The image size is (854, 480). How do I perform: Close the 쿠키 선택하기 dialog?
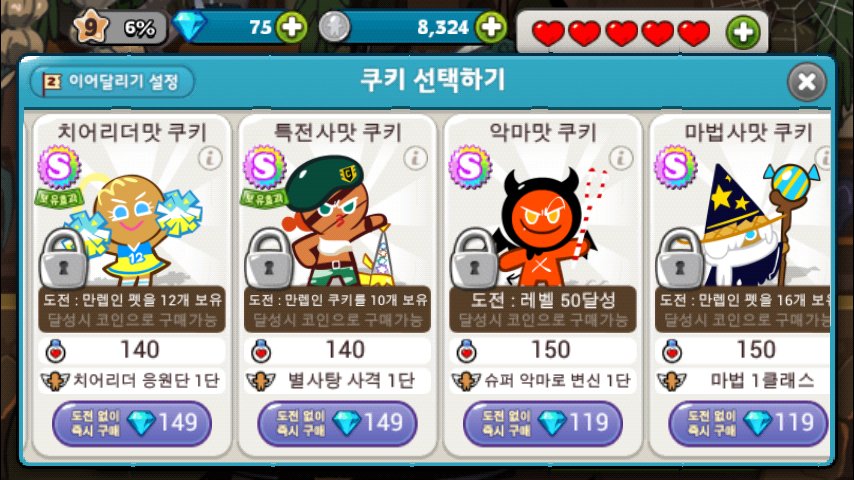click(x=807, y=82)
